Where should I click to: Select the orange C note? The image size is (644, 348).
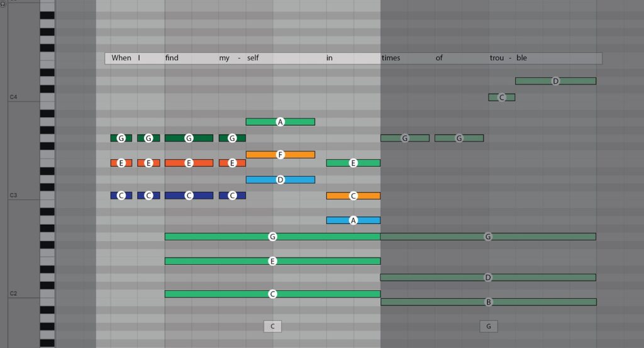pos(353,196)
